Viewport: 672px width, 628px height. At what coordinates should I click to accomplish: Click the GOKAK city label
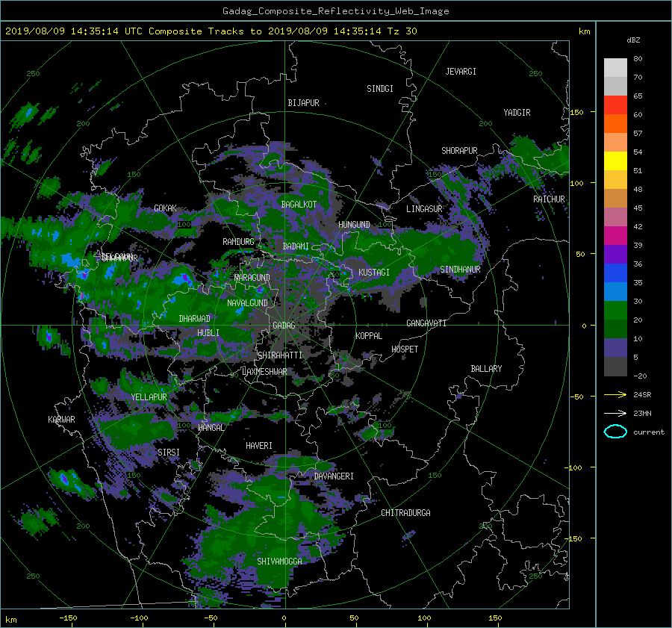(x=165, y=208)
